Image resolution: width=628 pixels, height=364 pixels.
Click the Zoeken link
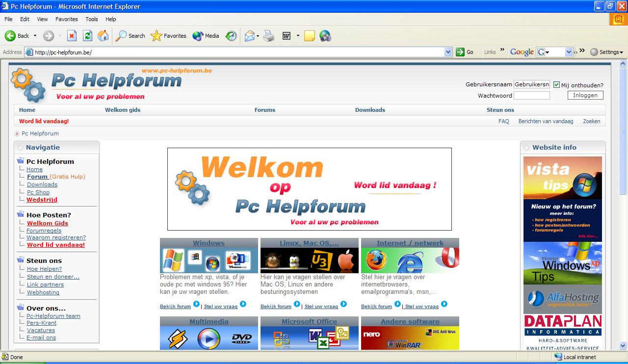[x=592, y=121]
